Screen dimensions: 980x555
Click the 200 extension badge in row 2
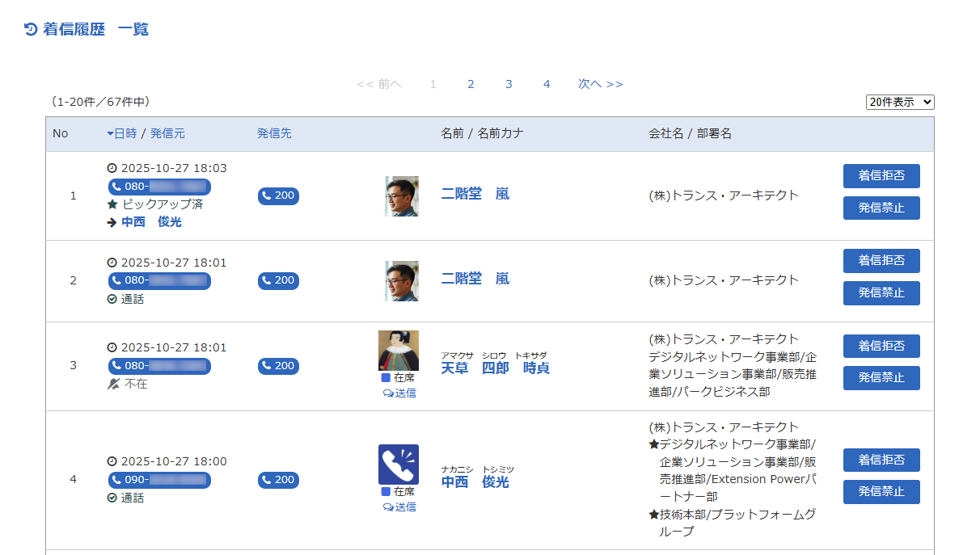point(278,280)
